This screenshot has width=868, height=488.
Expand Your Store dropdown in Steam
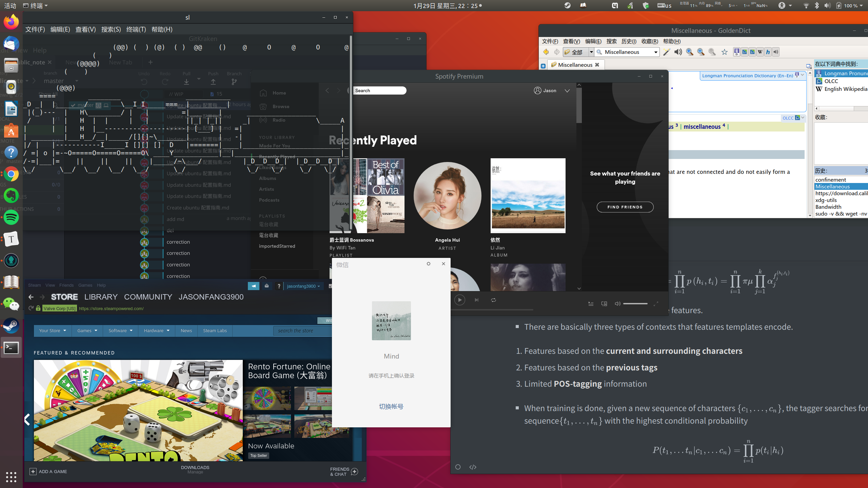[x=53, y=331]
